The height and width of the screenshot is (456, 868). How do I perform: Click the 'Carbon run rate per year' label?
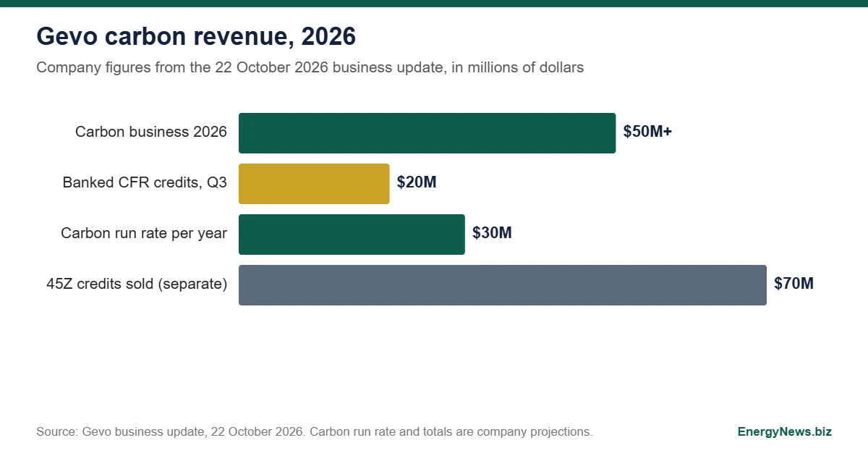point(144,233)
